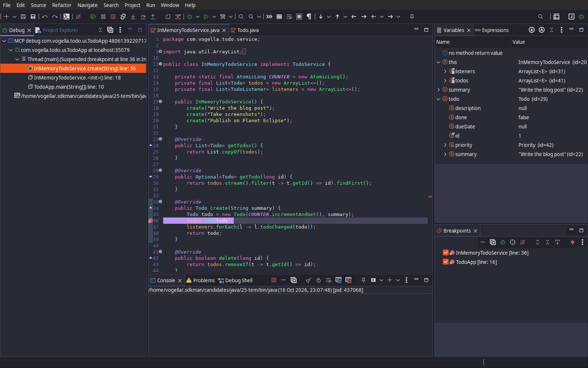Click the green Run launch icon
The width and height of the screenshot is (588, 368).
(x=206, y=17)
